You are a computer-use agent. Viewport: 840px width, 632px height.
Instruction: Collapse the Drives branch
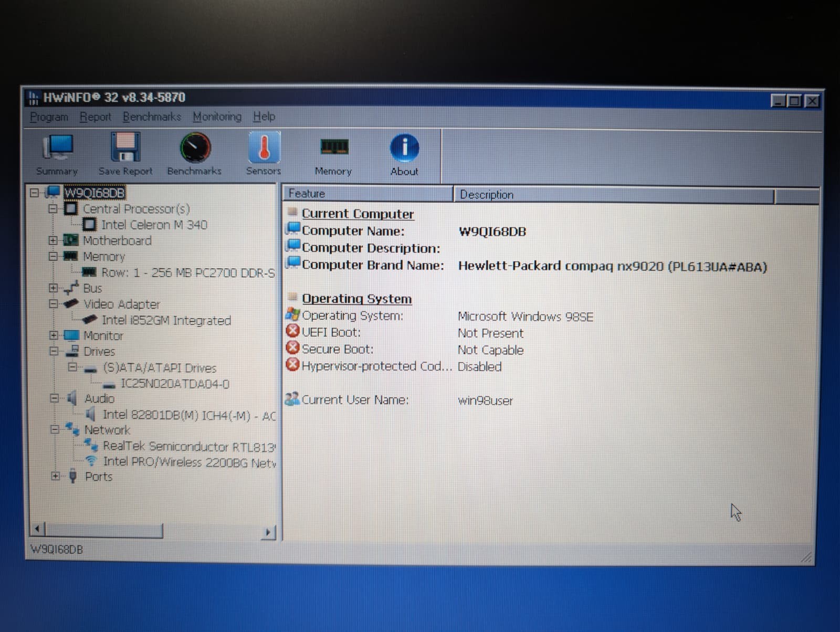click(54, 351)
